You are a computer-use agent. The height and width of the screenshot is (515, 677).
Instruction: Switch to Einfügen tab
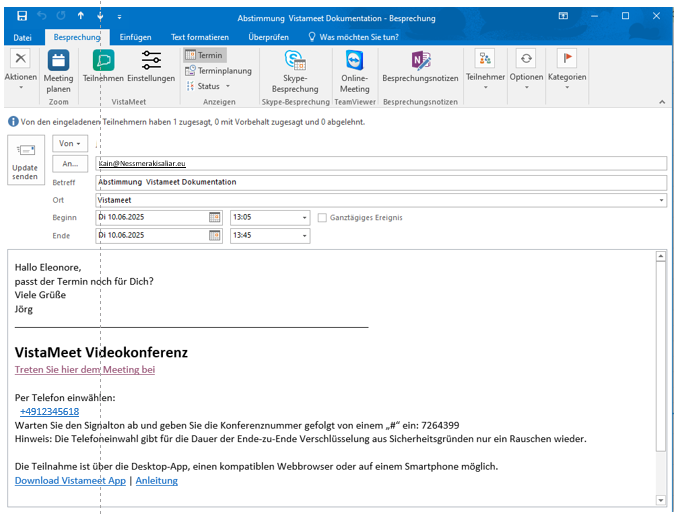(x=135, y=38)
